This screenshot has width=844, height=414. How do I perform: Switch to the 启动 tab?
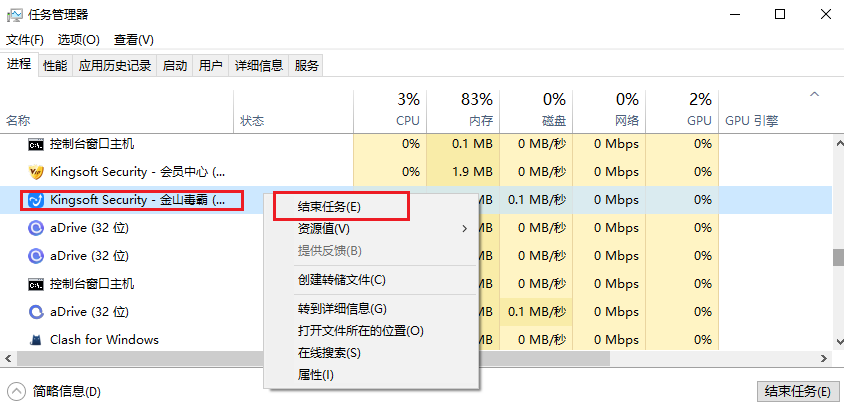[175, 66]
